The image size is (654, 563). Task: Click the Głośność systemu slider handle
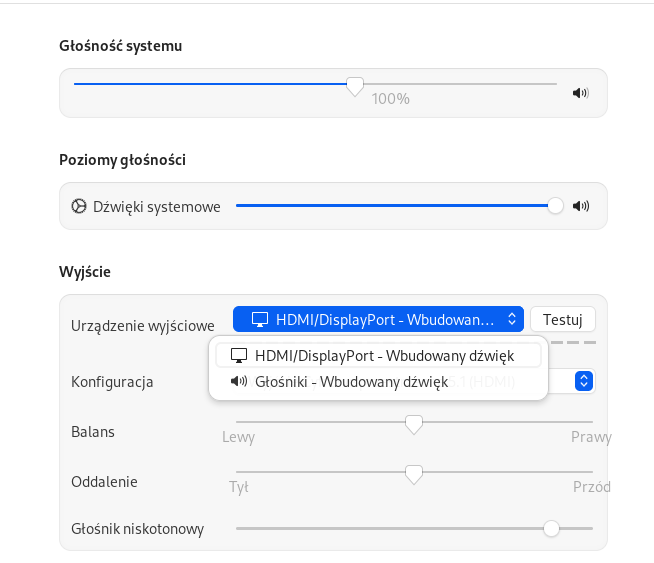click(355, 86)
